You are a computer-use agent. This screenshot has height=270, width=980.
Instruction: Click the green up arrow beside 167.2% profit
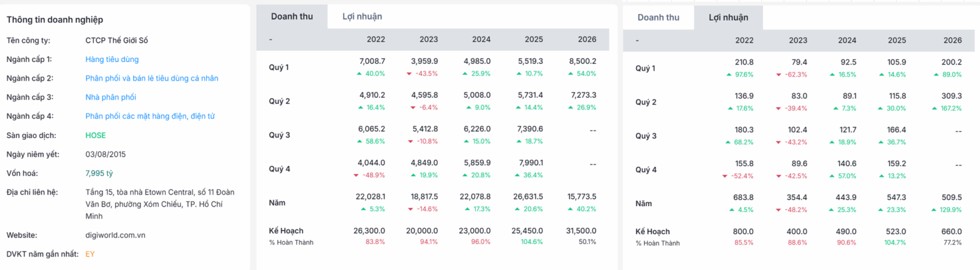[935, 109]
